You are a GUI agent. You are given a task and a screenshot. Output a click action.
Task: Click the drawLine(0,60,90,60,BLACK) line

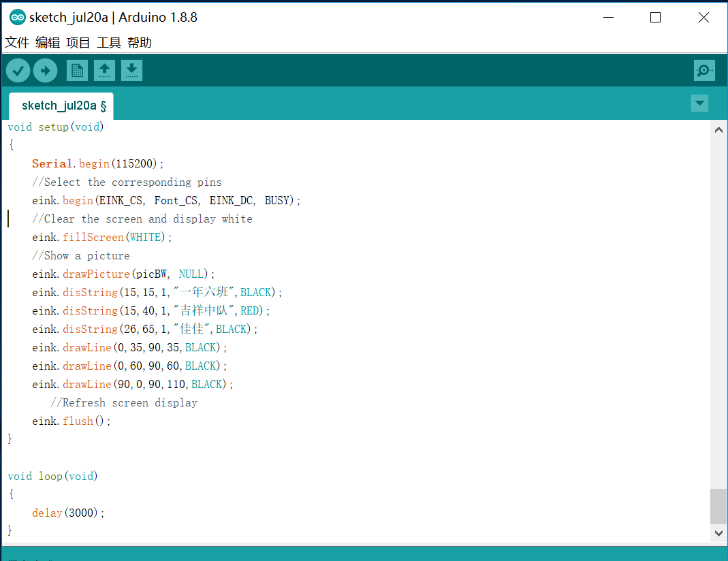tap(129, 366)
